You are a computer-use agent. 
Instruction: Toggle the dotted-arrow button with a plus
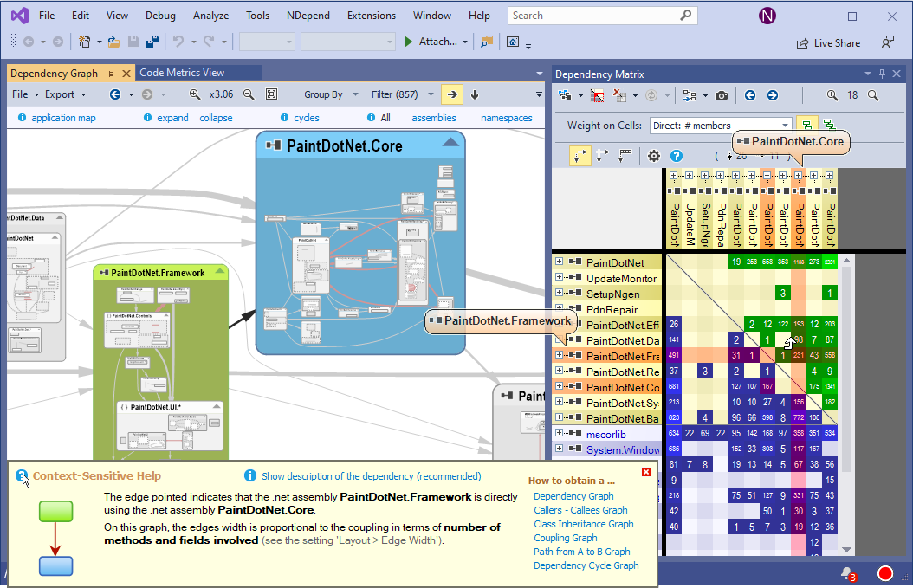click(x=602, y=155)
